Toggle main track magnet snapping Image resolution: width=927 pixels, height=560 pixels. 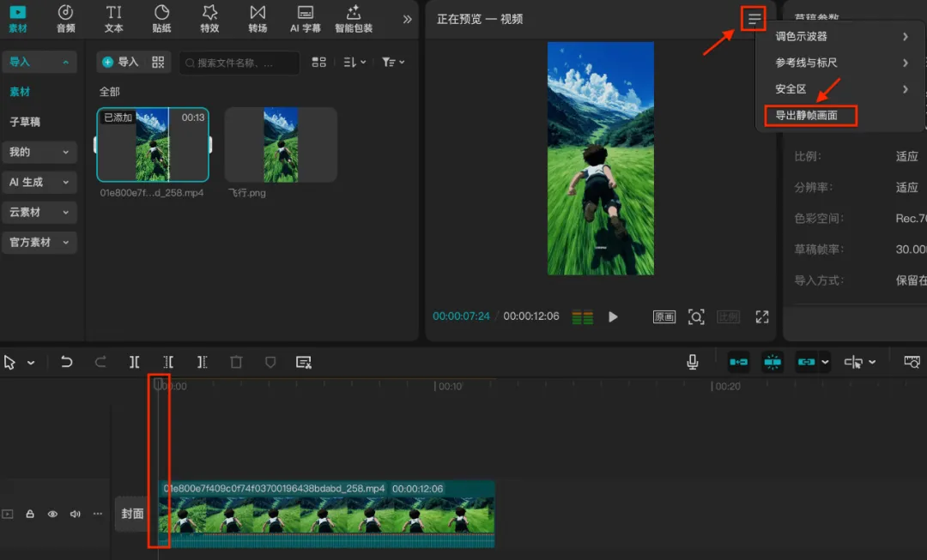(738, 362)
